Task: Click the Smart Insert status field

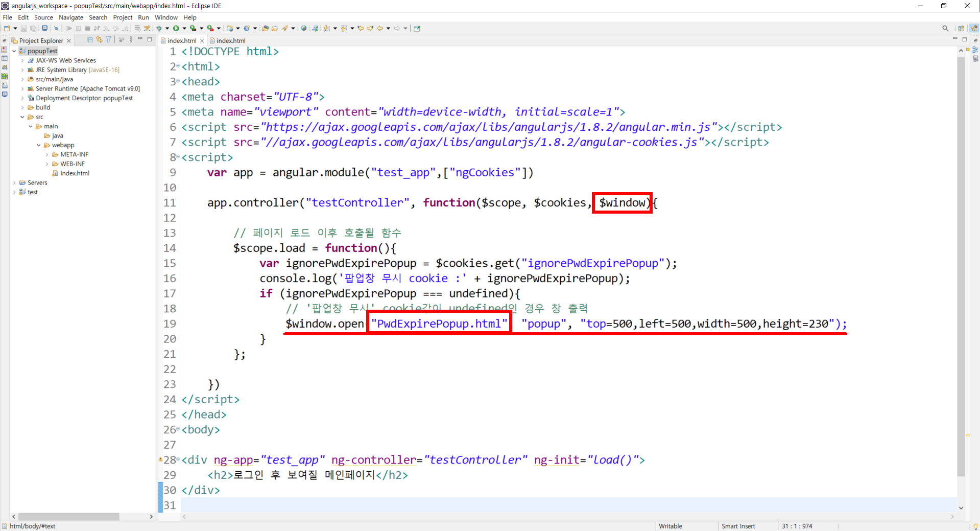Action: tap(738, 526)
